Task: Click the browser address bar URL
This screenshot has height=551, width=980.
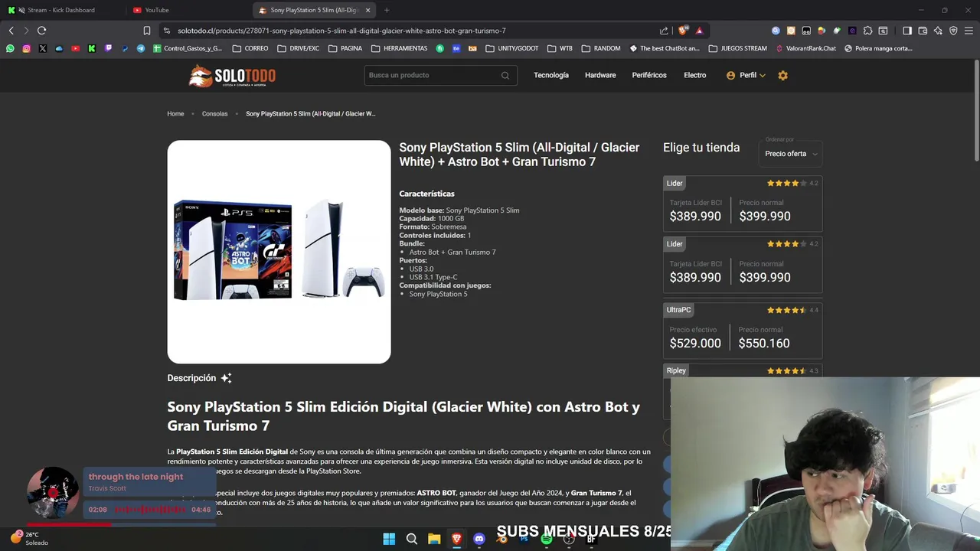Action: (x=341, y=31)
